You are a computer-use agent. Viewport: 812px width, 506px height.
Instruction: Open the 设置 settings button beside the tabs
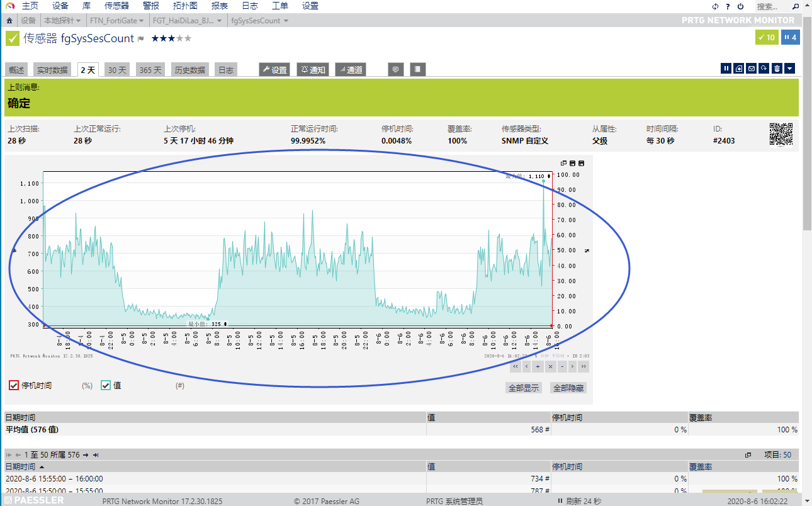pos(274,70)
